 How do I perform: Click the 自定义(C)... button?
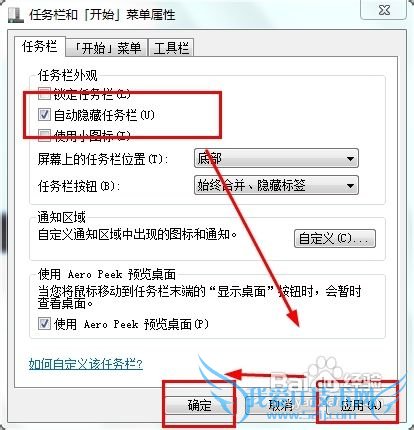point(335,238)
